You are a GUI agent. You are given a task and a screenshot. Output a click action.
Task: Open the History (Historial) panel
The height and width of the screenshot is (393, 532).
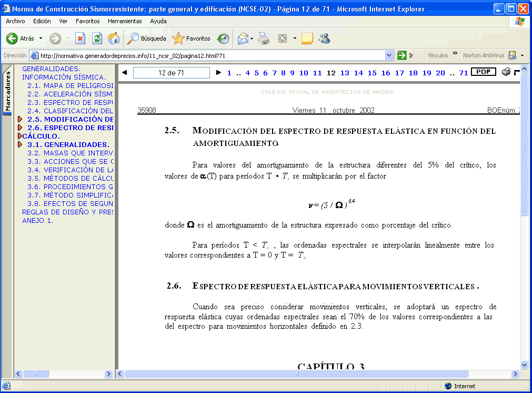pyautogui.click(x=223, y=38)
